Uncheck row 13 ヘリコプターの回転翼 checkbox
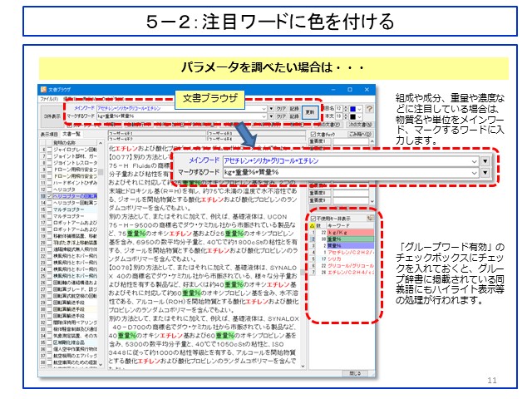532x399 pixels. tap(50, 196)
